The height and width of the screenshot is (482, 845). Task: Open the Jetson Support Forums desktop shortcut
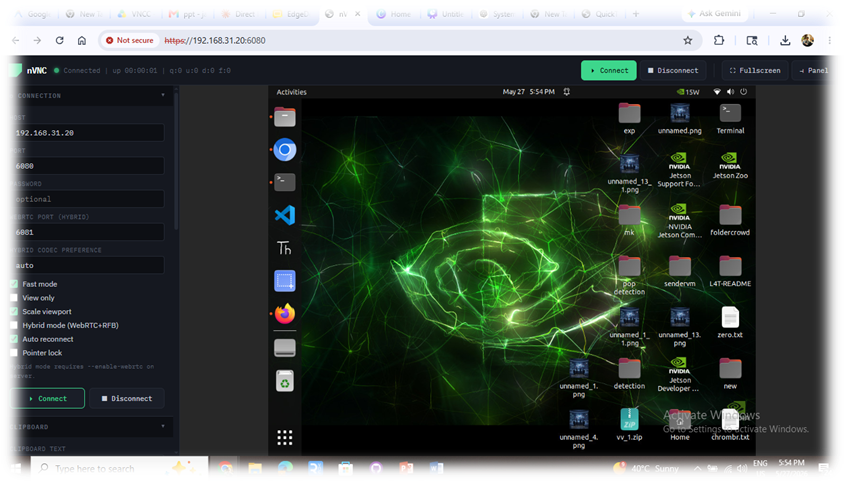point(680,170)
